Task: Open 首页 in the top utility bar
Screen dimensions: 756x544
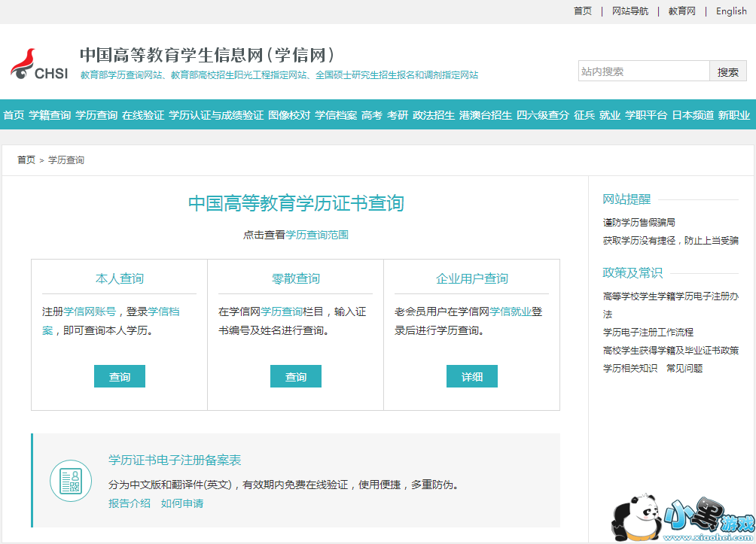Action: click(582, 11)
